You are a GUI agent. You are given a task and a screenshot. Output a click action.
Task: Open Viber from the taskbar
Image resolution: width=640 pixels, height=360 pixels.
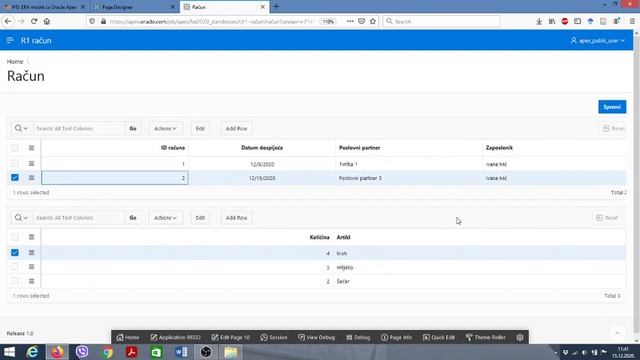pos(82,352)
